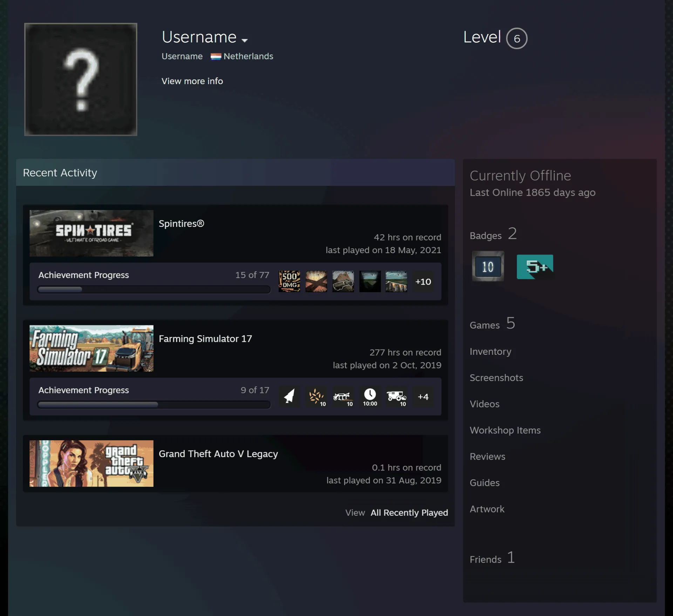This screenshot has height=616, width=673.
Task: Click the 10:00 clock achievement icon
Action: [x=370, y=397]
